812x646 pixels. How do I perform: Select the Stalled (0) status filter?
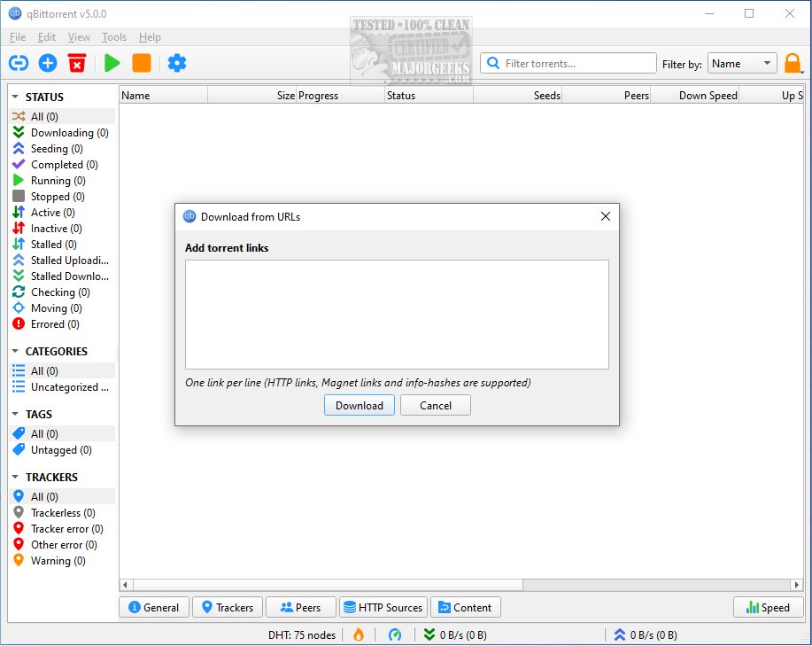click(x=62, y=245)
